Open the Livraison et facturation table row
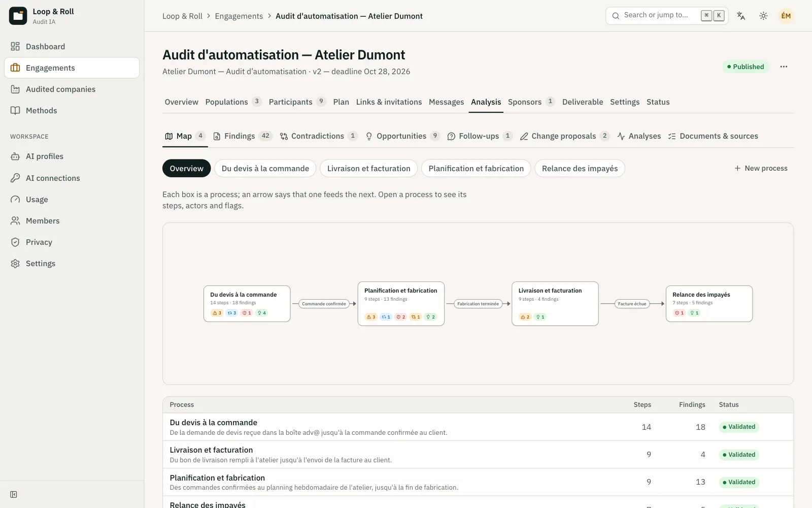Viewport: 812px width, 508px height. [478, 455]
